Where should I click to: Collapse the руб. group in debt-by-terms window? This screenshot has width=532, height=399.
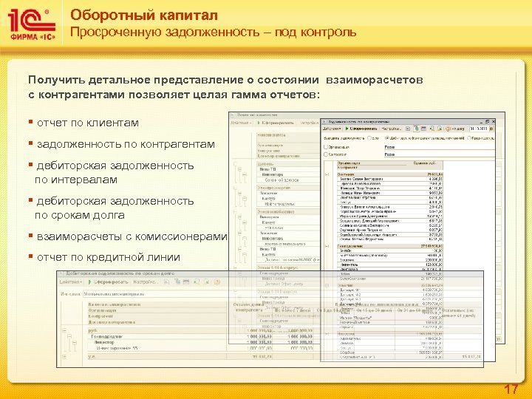click(64, 330)
